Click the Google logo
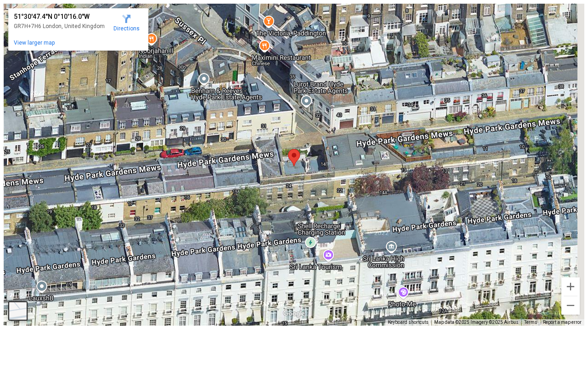Image resolution: width=588 pixels, height=368 pixels. (294, 313)
